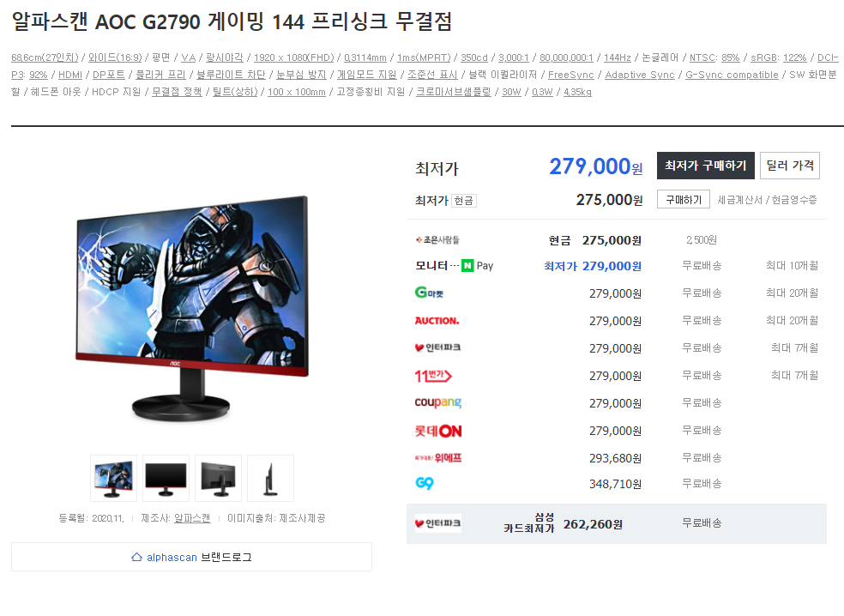
Task: Open the FreeSync spec link
Action: 570,75
